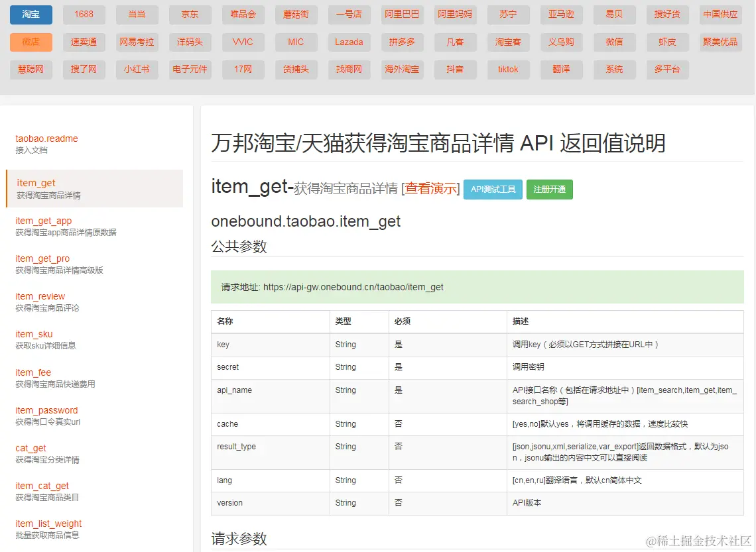Screen dimensions: 756x552
Task: Select the 苏宁 platform button
Action: tap(508, 15)
